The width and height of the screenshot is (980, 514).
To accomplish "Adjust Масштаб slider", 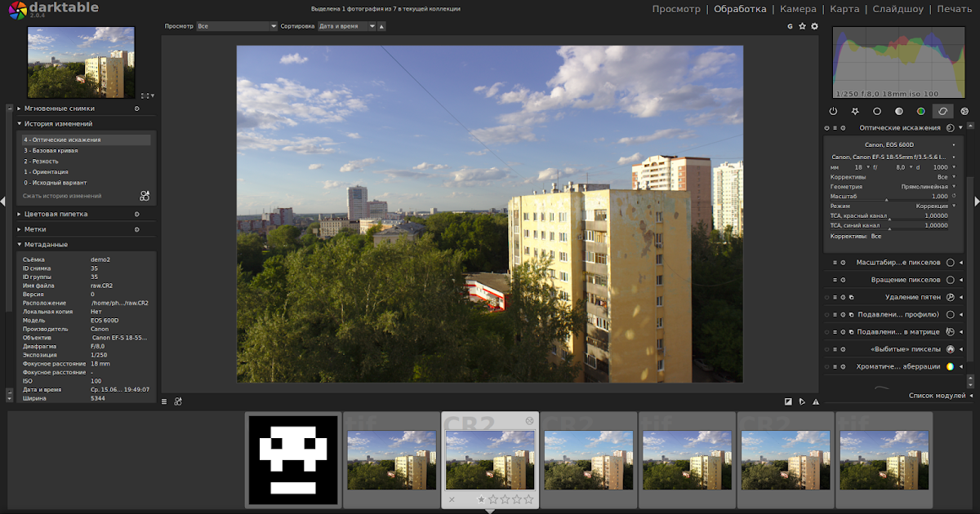I will 889,196.
